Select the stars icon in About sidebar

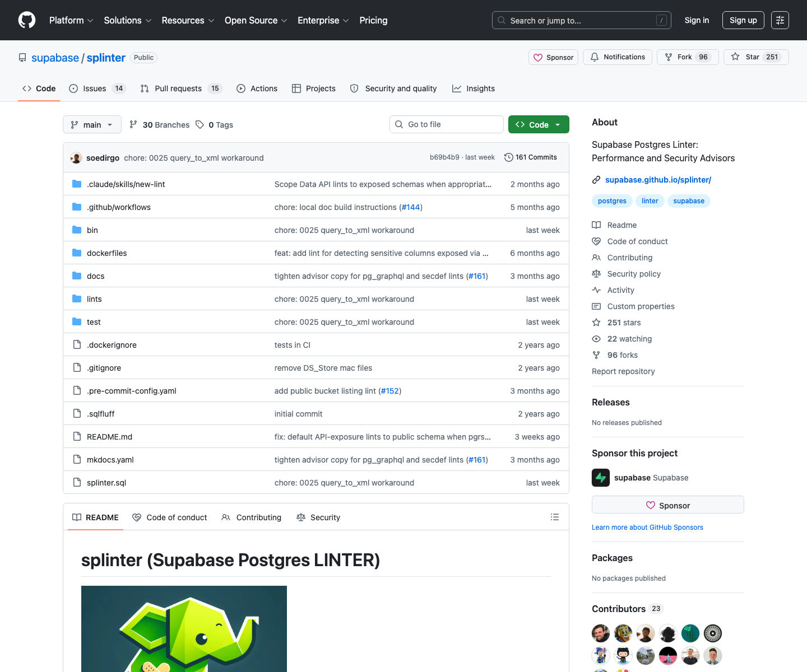(x=596, y=323)
